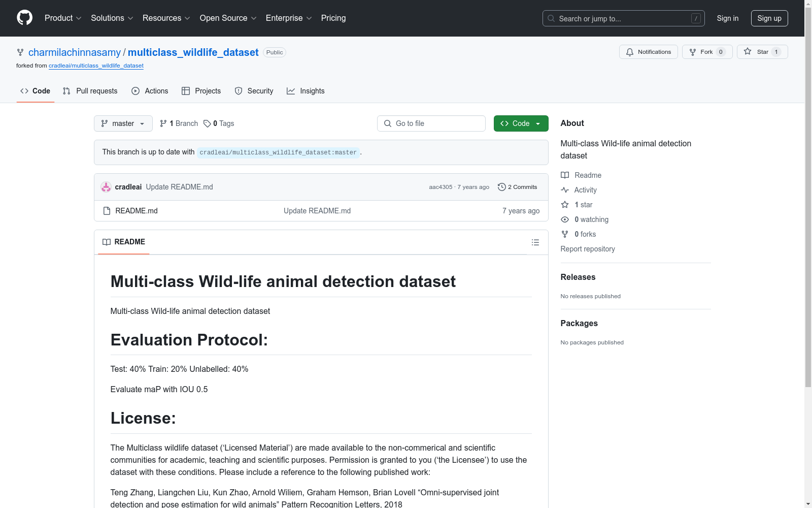Open the Projects tab

(201, 91)
